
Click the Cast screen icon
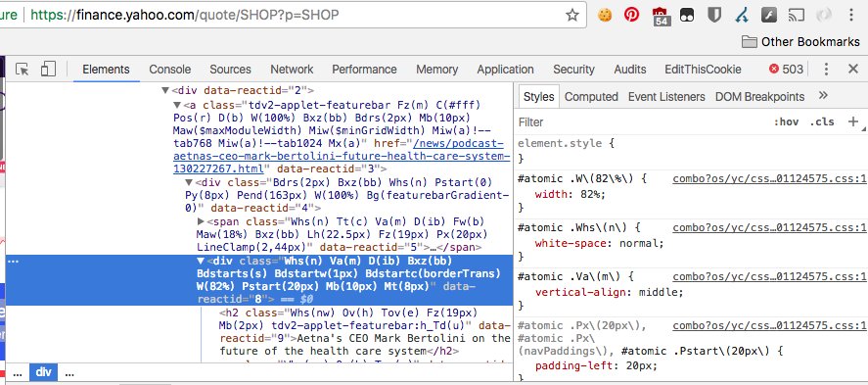[796, 15]
